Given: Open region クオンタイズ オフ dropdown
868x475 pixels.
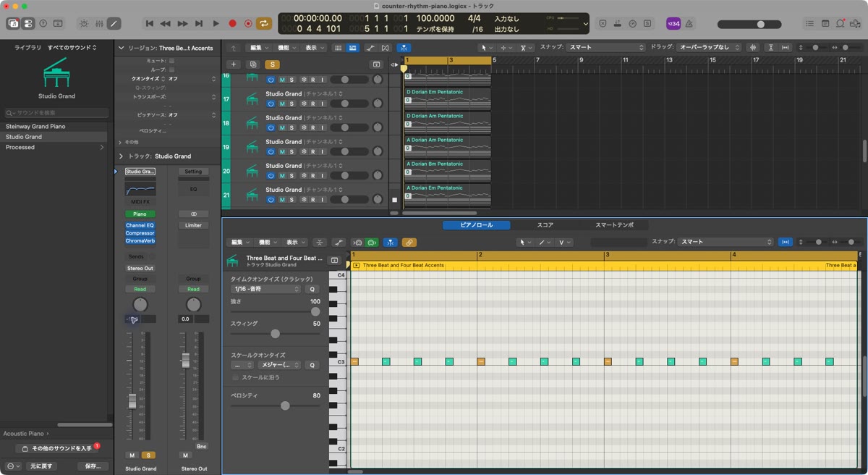Looking at the screenshot, I should pyautogui.click(x=192, y=78).
